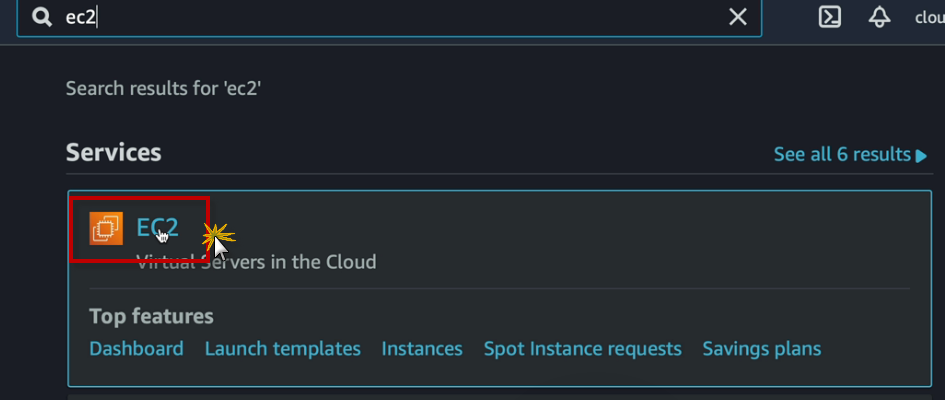
Task: Go to the EC2 Dashboard feature
Action: 136,349
